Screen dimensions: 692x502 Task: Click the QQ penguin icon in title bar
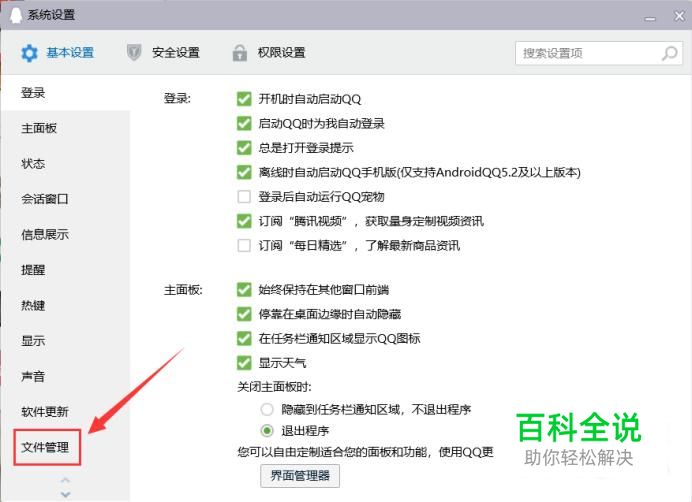(15, 15)
